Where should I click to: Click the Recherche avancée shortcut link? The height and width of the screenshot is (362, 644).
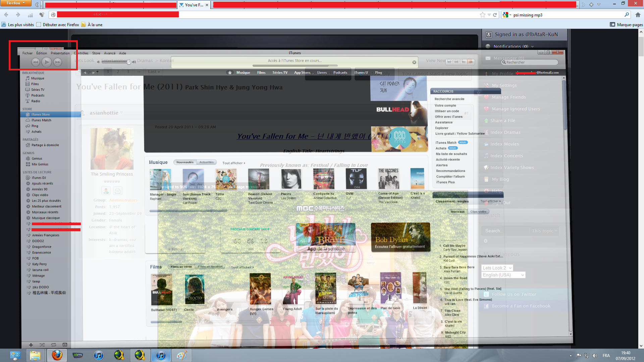(449, 99)
